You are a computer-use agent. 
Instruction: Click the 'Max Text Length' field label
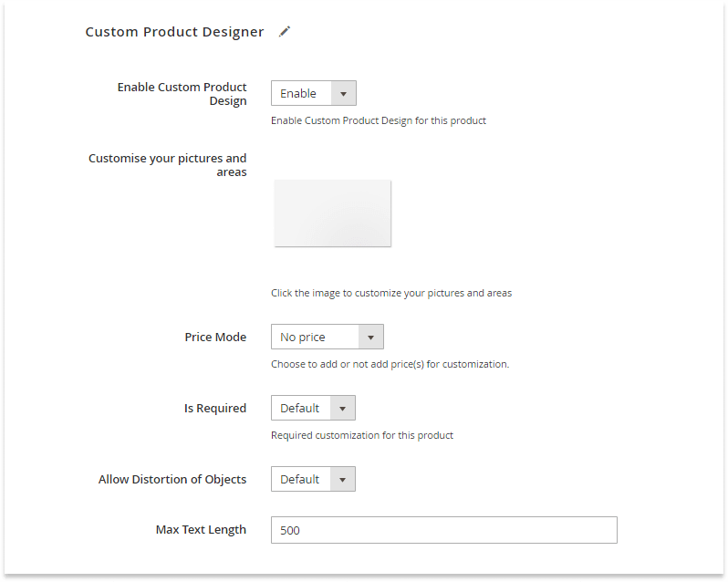pos(201,530)
